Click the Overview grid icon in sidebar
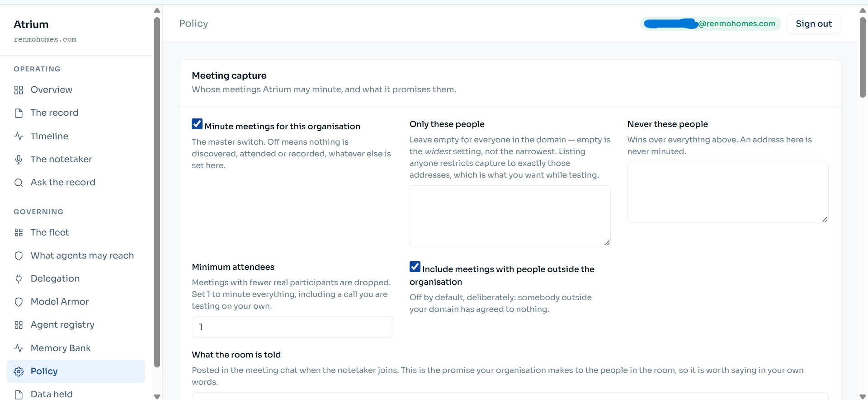The width and height of the screenshot is (868, 400). coord(19,90)
